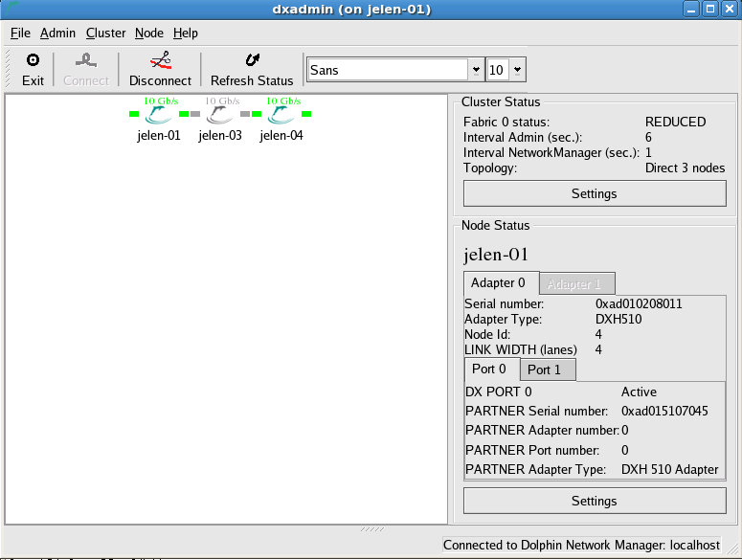Open Node Status Settings button
The width and height of the screenshot is (742, 560).
click(x=595, y=501)
